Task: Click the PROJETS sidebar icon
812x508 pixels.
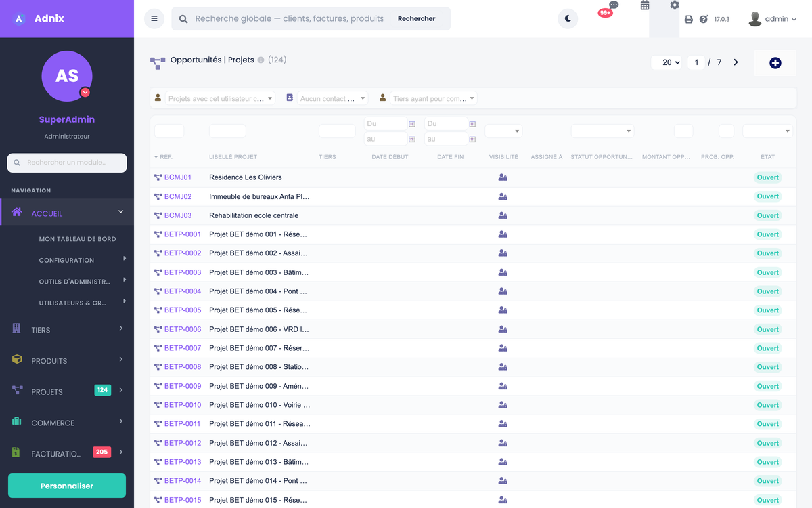Action: pos(17,391)
